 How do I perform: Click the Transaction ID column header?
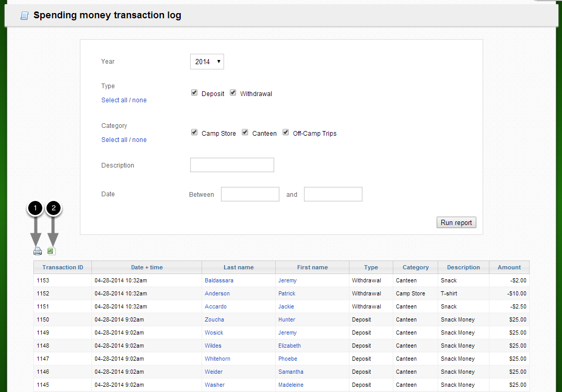[x=62, y=267]
